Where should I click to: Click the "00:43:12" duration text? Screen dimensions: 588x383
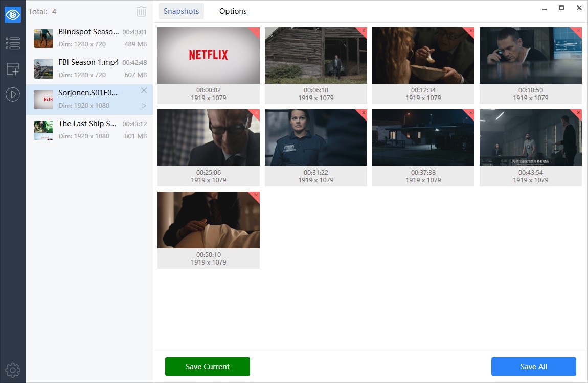coord(134,124)
